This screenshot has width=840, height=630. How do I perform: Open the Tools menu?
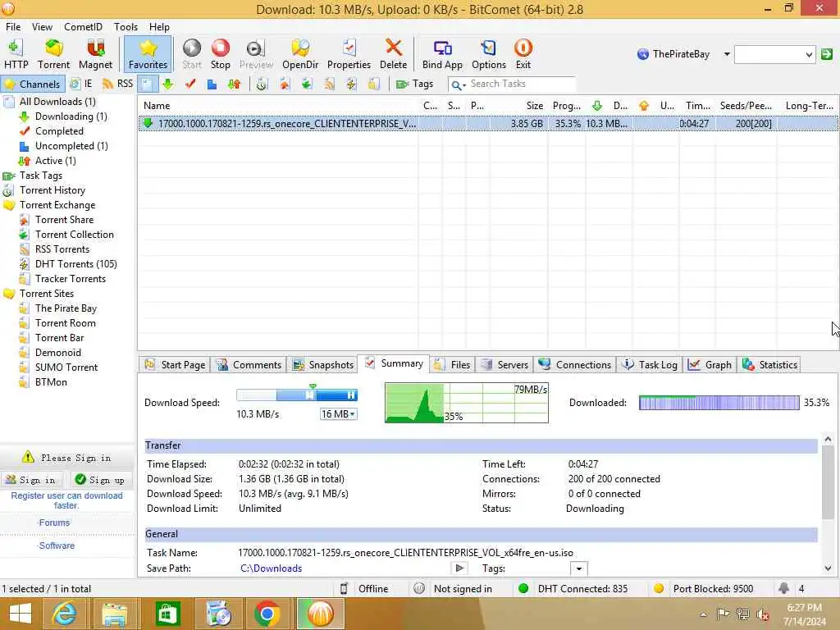pos(126,27)
